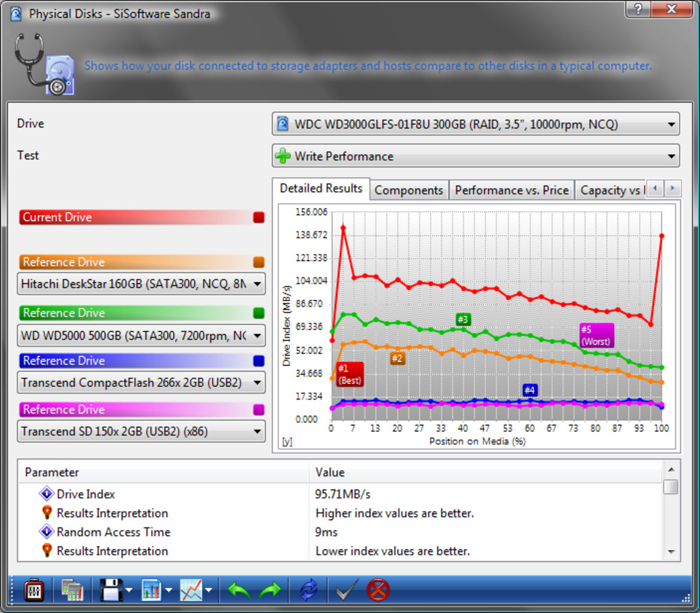Viewport: 700px width, 613px height.
Task: Expand the bar chart icon's dropdown arrow
Action: pyautogui.click(x=169, y=591)
